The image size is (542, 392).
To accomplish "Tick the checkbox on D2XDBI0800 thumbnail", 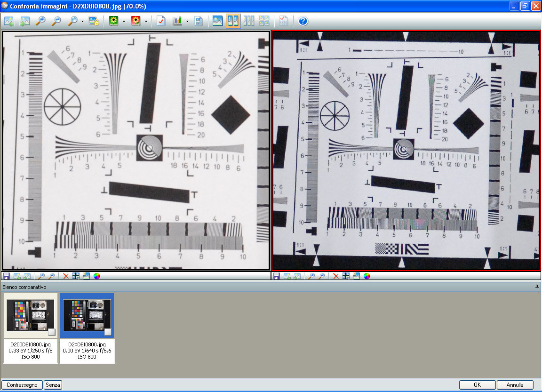I will (108, 332).
